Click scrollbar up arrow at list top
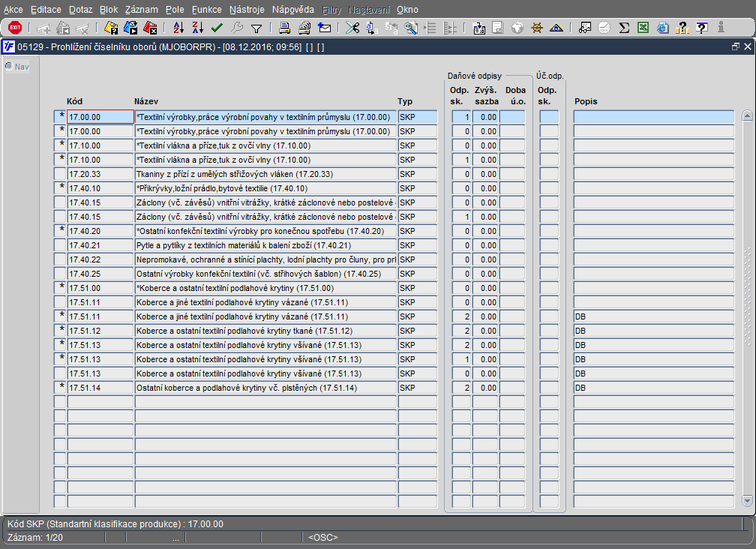The width and height of the screenshot is (756, 549). pyautogui.click(x=746, y=116)
